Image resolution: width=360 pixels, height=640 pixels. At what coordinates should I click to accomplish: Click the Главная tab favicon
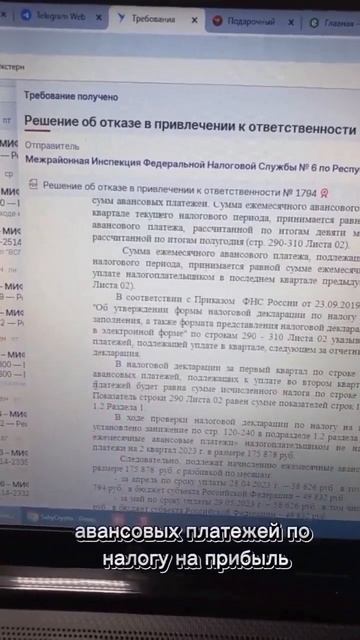(314, 23)
